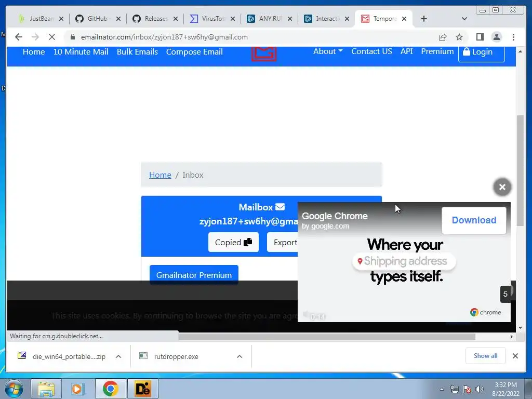The image size is (532, 399).
Task: Open 10 Minute Mail link
Action: [81, 52]
